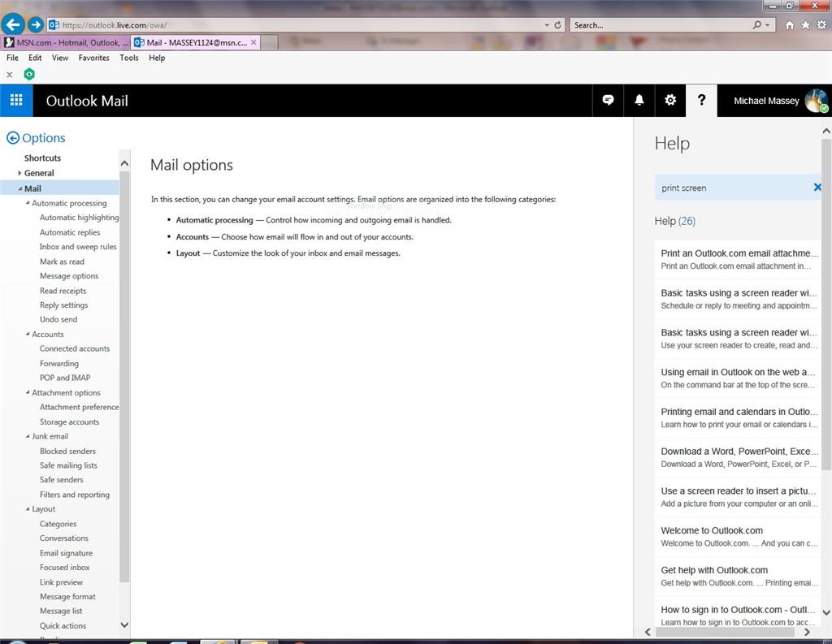Collapse the Automatic processing section
The height and width of the screenshot is (644, 832).
tap(28, 203)
